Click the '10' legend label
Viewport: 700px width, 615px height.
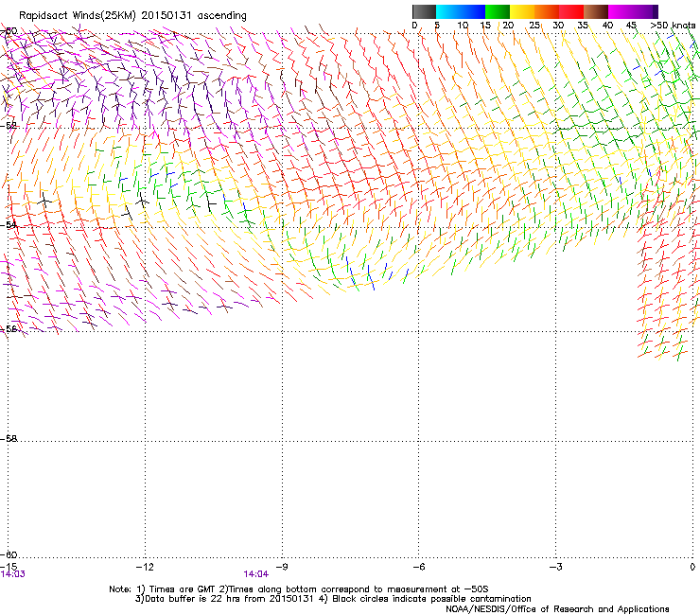[x=463, y=26]
